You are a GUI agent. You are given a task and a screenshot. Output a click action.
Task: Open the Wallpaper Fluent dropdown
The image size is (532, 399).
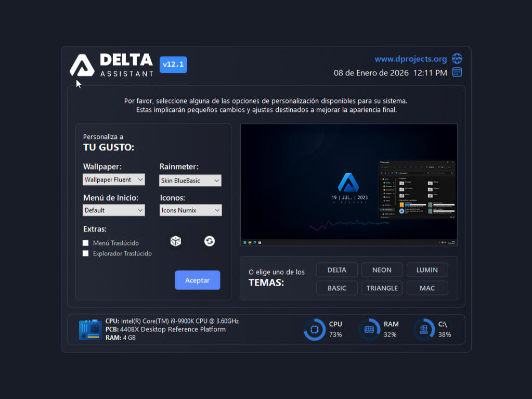(114, 179)
